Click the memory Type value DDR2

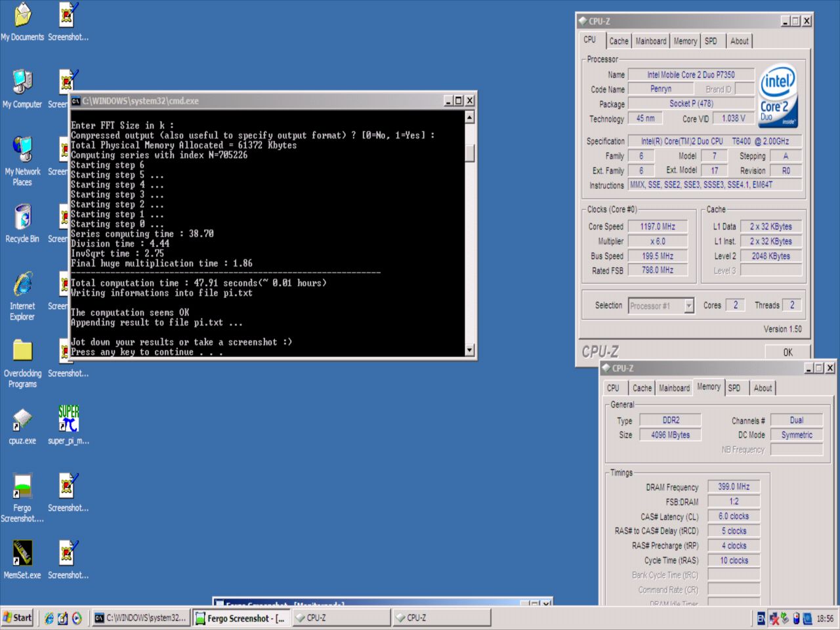point(671,420)
